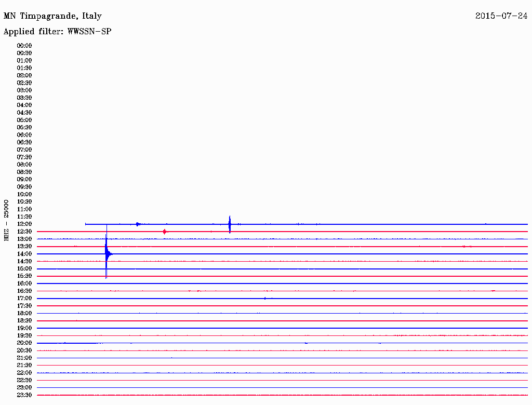Click the 20:30 time label
Image resolution: width=532 pixels, height=405 pixels.
[24, 350]
